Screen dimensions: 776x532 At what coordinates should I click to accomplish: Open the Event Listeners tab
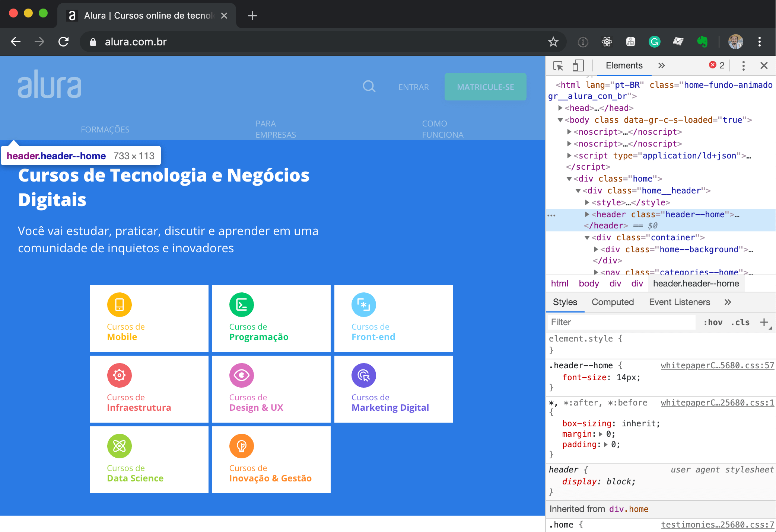point(680,302)
